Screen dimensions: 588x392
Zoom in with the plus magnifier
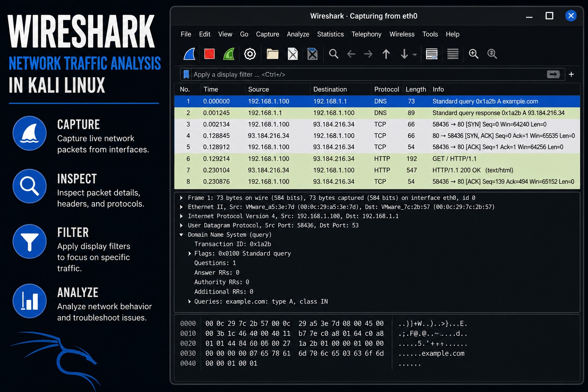(474, 54)
